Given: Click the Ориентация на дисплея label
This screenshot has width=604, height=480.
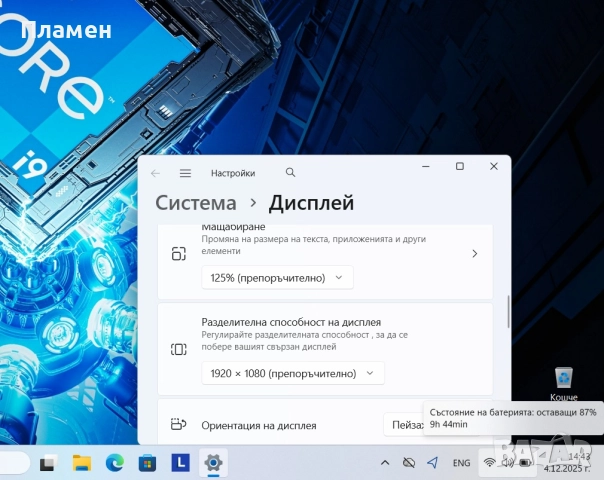Looking at the screenshot, I should coord(259,426).
